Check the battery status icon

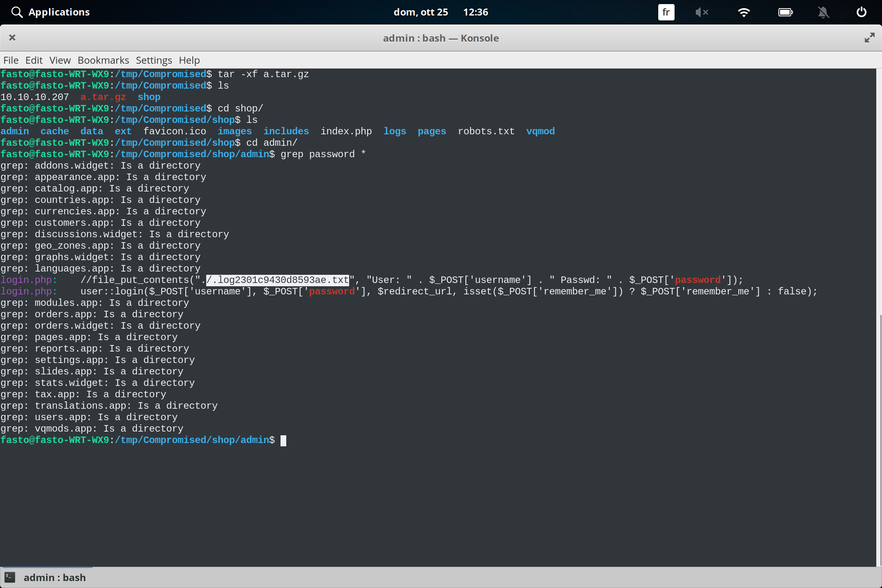coord(785,12)
